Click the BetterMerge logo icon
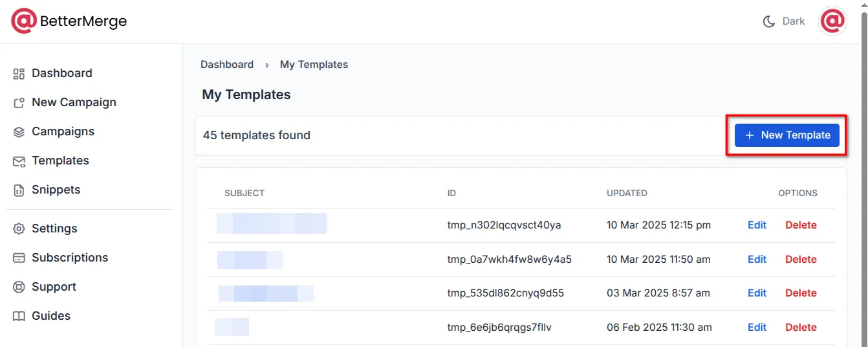The height and width of the screenshot is (347, 868). (24, 21)
